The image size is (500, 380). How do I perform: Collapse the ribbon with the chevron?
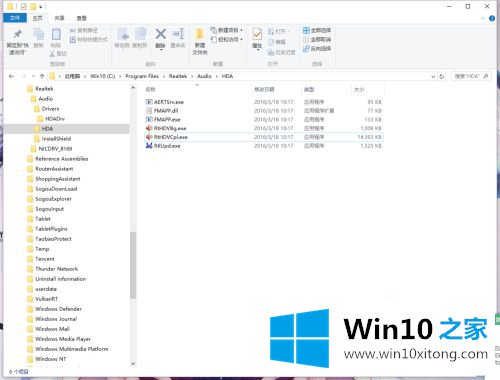coord(482,18)
